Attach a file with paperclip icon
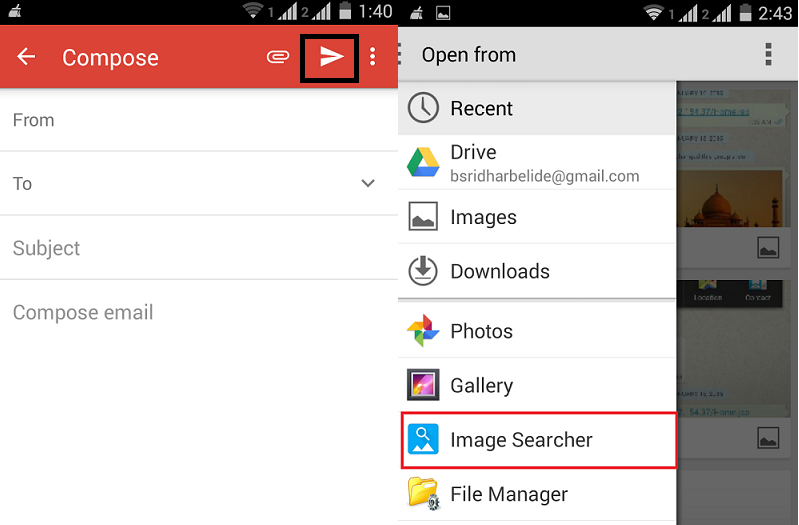799x525 pixels. pos(278,57)
